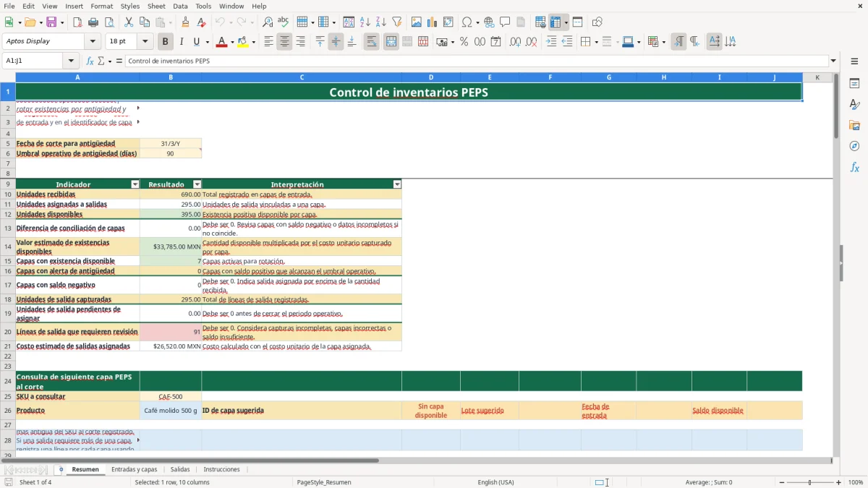Click into the Name Box field

[x=33, y=61]
